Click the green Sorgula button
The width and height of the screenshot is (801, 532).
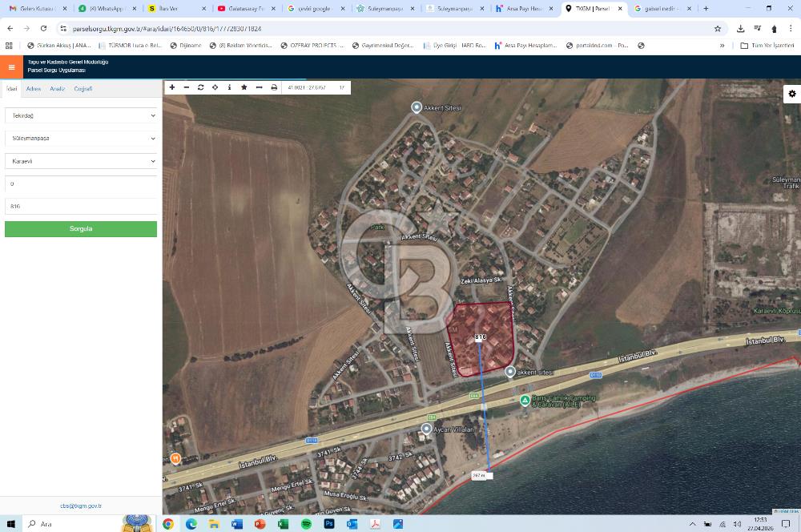click(x=80, y=228)
